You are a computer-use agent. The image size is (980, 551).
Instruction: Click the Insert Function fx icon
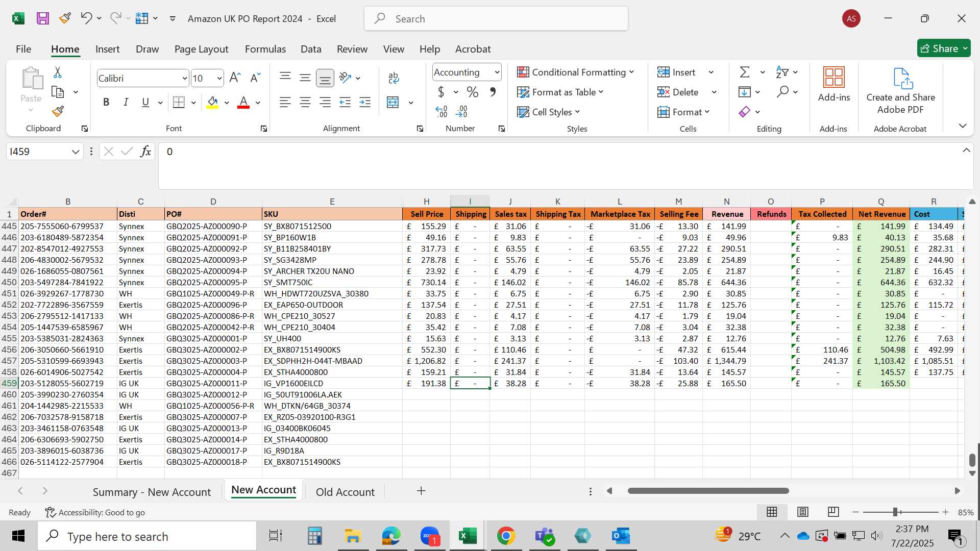(x=145, y=151)
